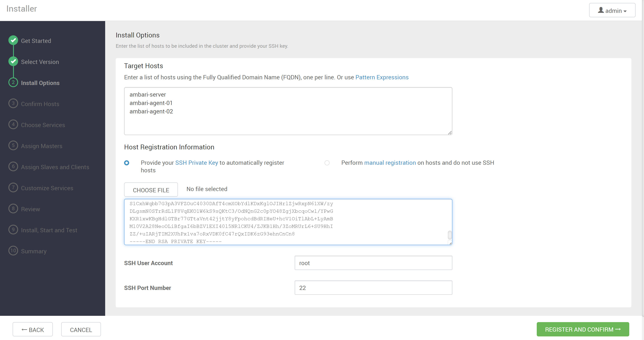Click the Install Options step circle icon
Viewport: 644px width, 340px height.
pos(13,82)
